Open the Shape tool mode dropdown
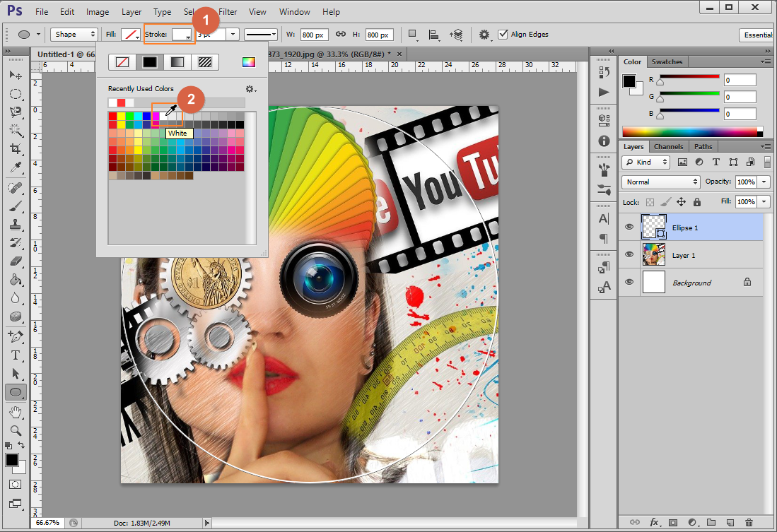This screenshot has width=777, height=532. click(x=74, y=34)
